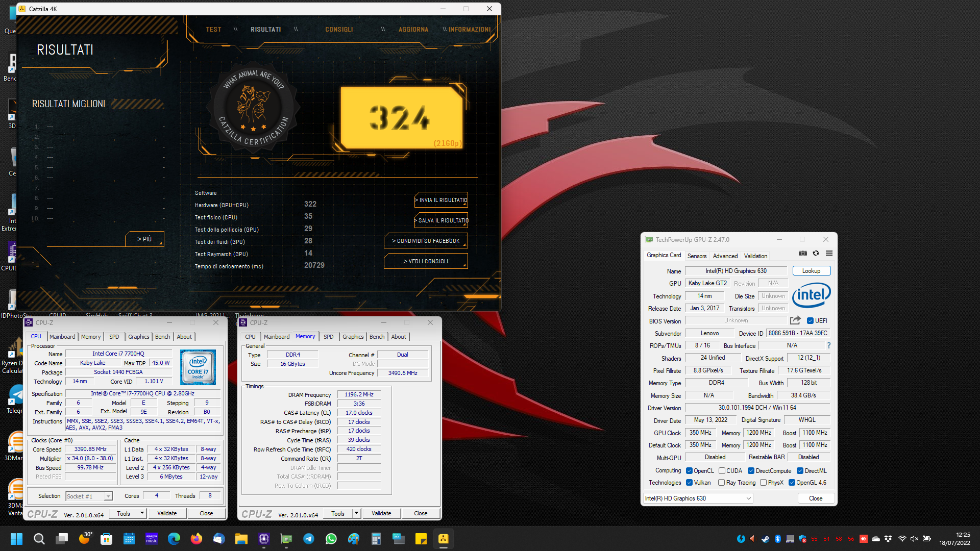The width and height of the screenshot is (980, 551).
Task: Open Mainboard tab in CPU-Z CPU window
Action: tap(62, 337)
